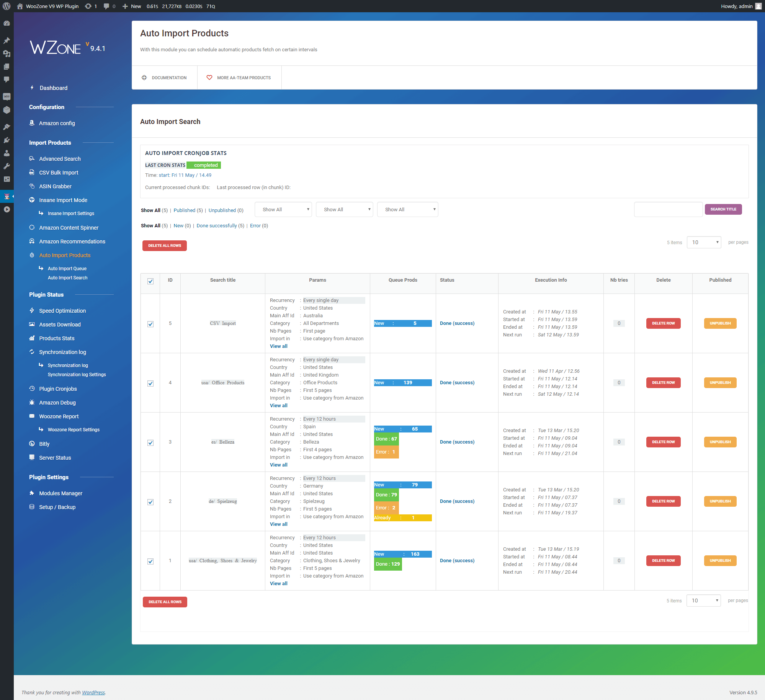Open the third Show All filter dropdown
The width and height of the screenshot is (765, 700).
(408, 209)
